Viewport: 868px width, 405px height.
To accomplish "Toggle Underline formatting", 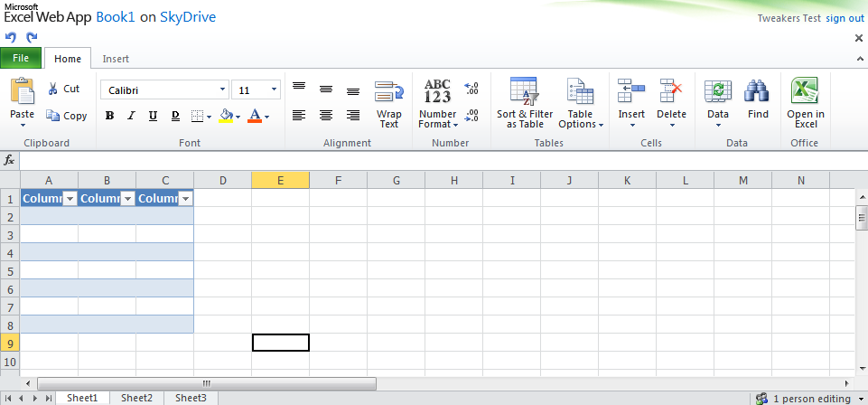I will (x=154, y=116).
